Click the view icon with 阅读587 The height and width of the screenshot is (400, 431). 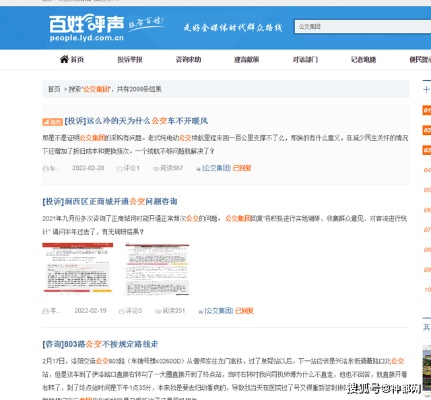[x=156, y=169]
